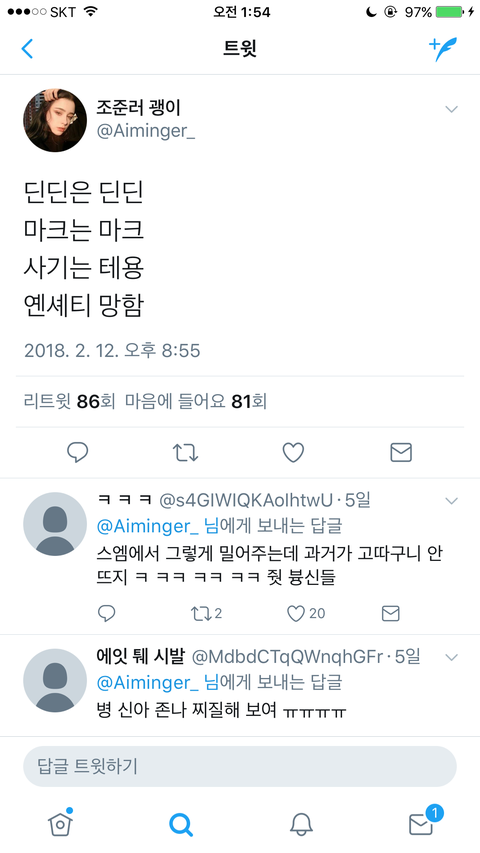Tap the back arrow icon
Screen dimensions: 480x853
pos(27,48)
